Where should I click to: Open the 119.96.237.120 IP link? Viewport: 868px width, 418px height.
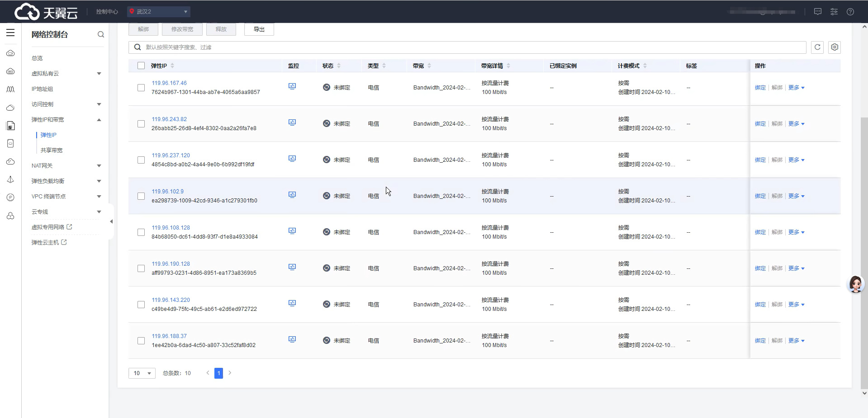point(171,155)
